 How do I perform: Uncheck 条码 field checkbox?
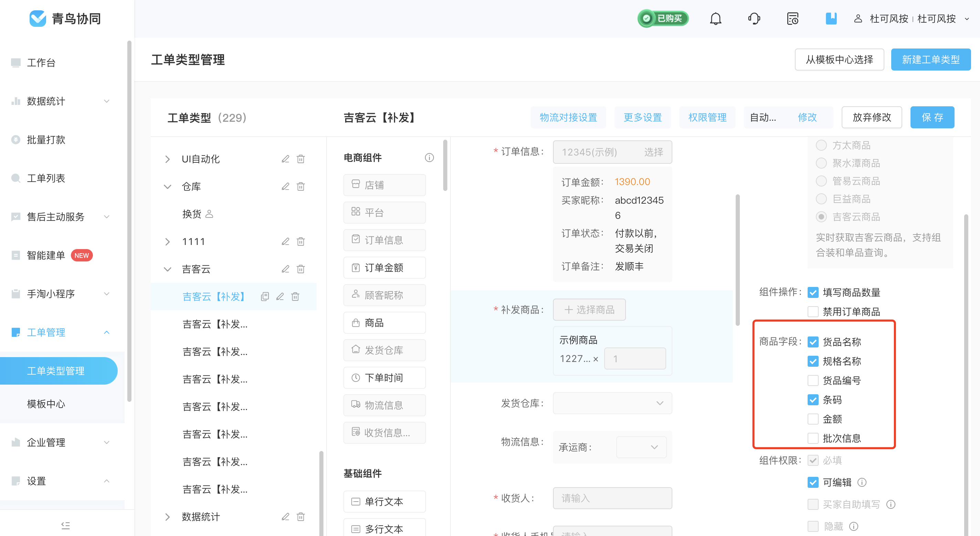pos(813,400)
